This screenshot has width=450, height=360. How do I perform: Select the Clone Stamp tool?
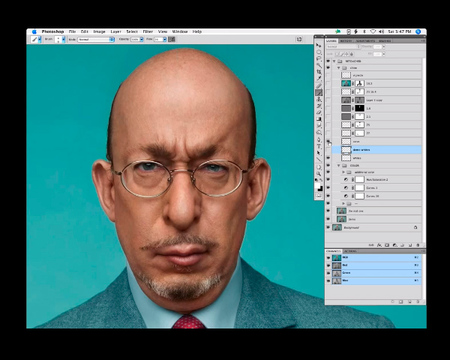319,99
